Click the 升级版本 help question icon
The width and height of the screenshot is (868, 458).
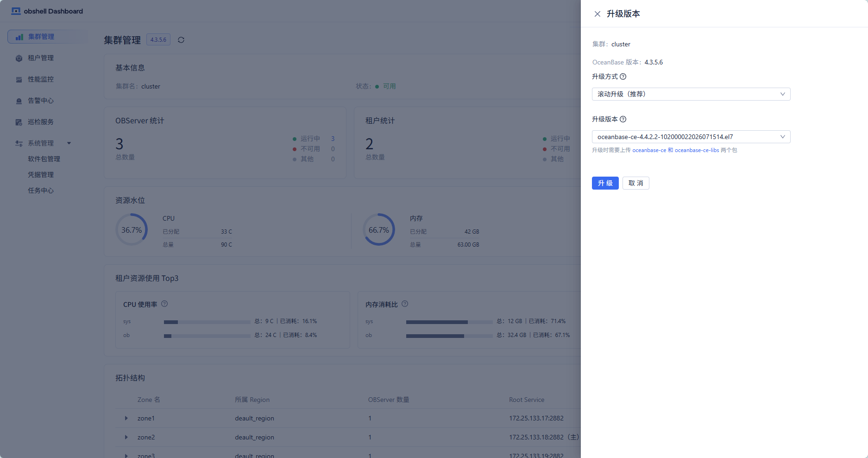coord(623,119)
